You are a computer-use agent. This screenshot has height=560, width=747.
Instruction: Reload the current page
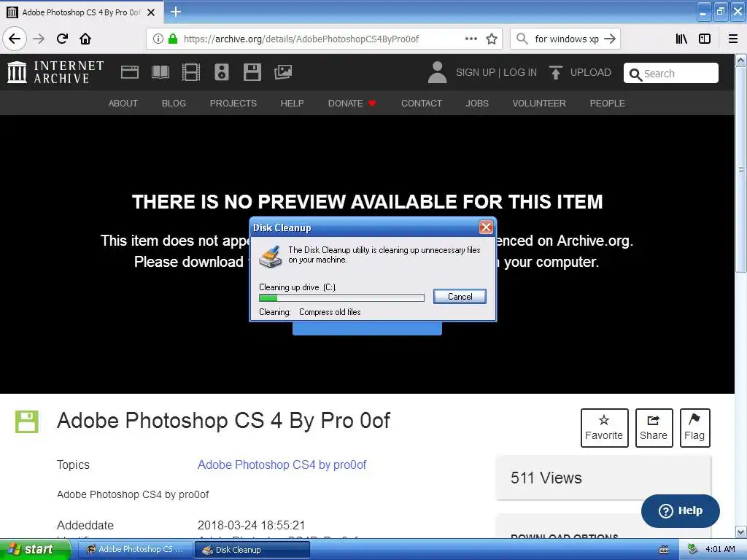(62, 39)
